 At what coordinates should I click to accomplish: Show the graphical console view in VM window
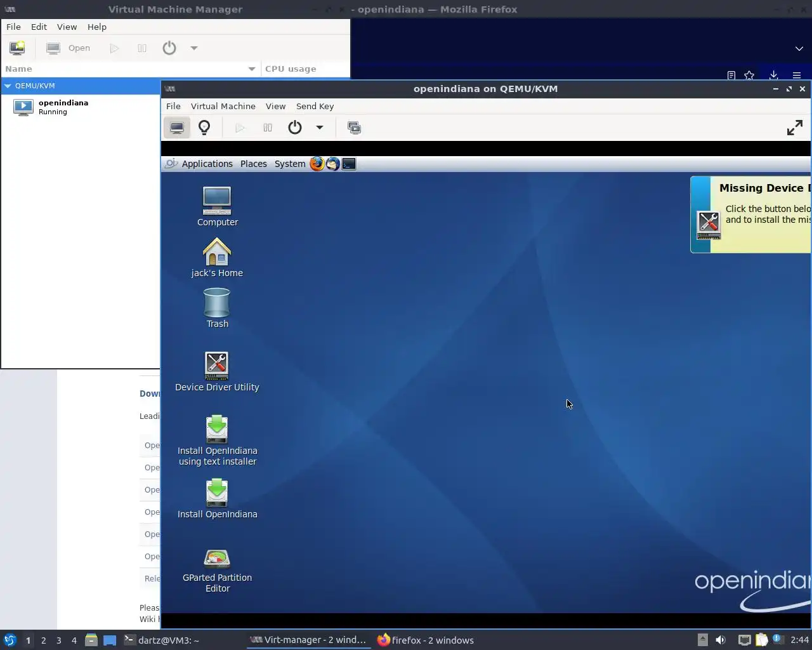click(x=177, y=128)
